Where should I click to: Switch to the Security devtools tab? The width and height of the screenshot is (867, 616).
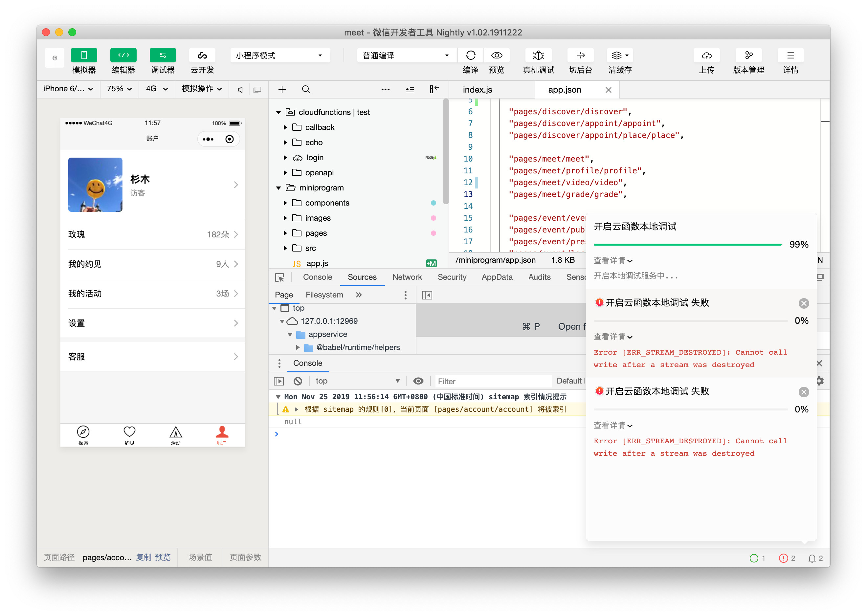452,277
